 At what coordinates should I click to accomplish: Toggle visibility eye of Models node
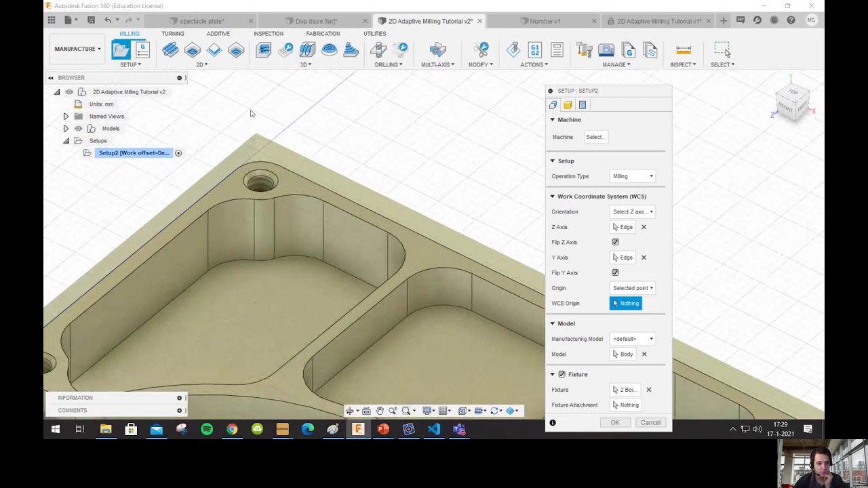(79, 129)
